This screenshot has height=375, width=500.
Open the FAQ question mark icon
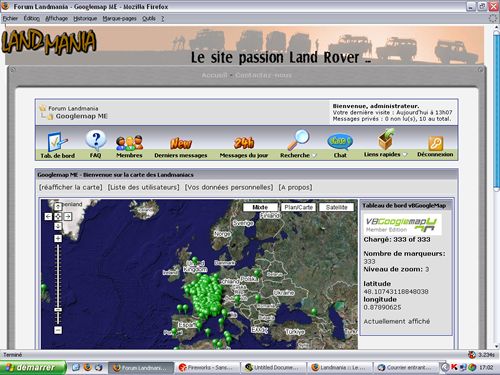pos(96,140)
